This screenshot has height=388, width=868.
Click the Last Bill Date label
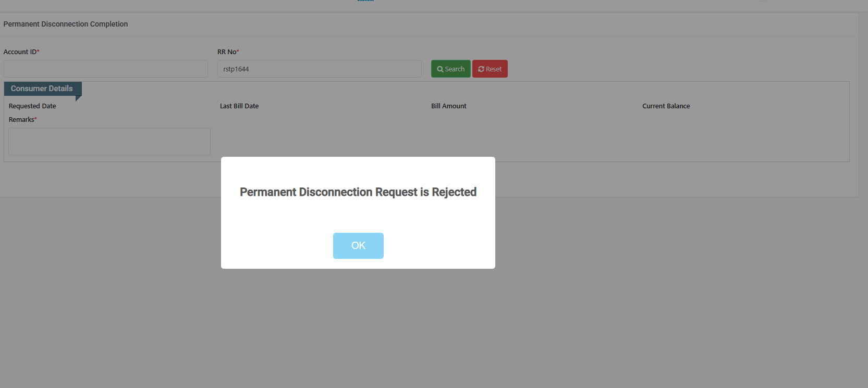pyautogui.click(x=239, y=106)
